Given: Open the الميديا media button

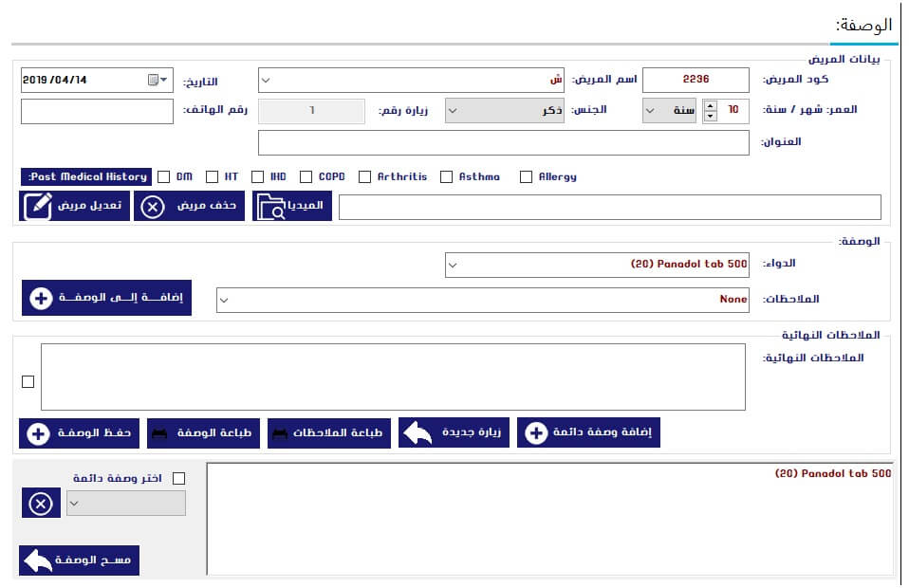Looking at the screenshot, I should click(292, 206).
